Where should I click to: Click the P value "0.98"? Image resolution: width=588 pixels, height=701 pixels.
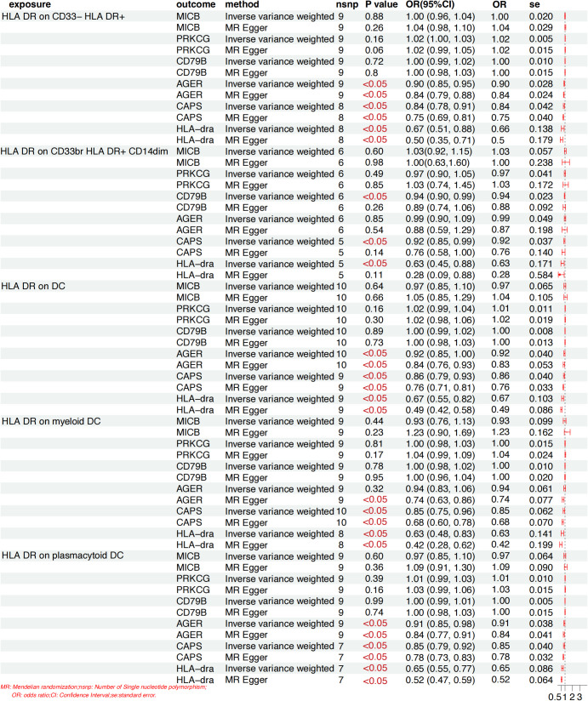[x=374, y=162]
